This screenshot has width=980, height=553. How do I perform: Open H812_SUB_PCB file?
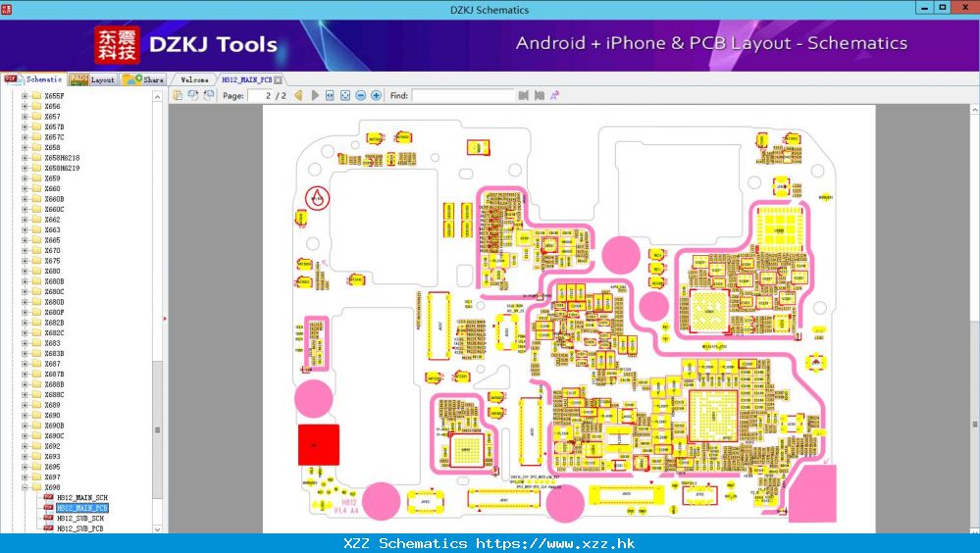(80, 528)
